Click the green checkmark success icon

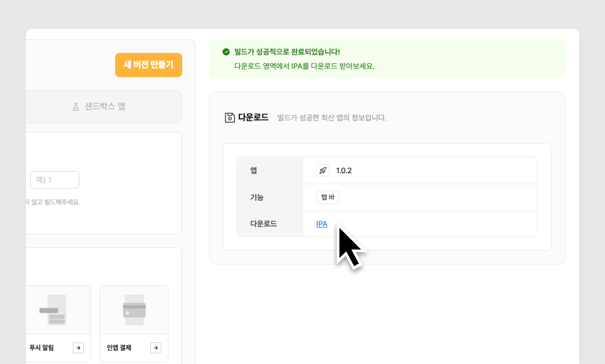226,52
